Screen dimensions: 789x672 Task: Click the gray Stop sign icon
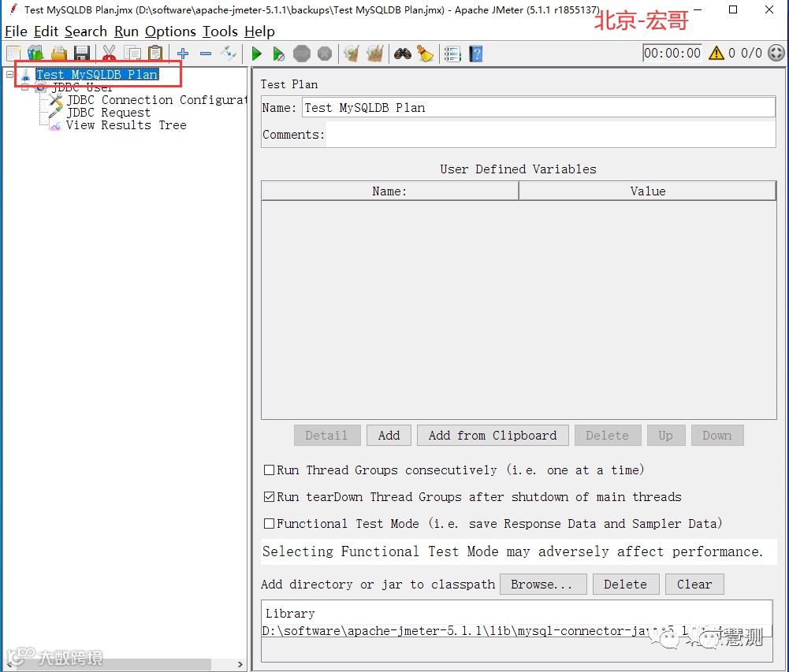302,54
